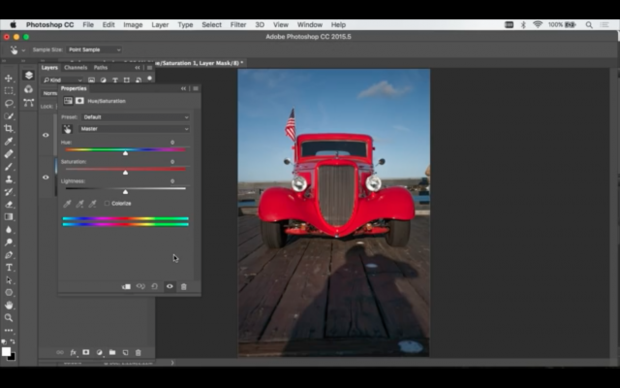Switch Properties to the mask view icon

coord(79,101)
